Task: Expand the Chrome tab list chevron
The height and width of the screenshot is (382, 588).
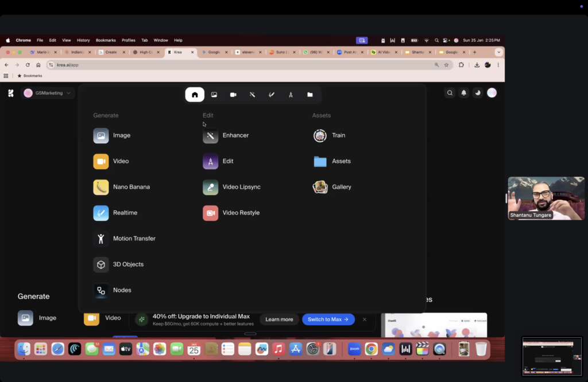Action: (x=498, y=52)
